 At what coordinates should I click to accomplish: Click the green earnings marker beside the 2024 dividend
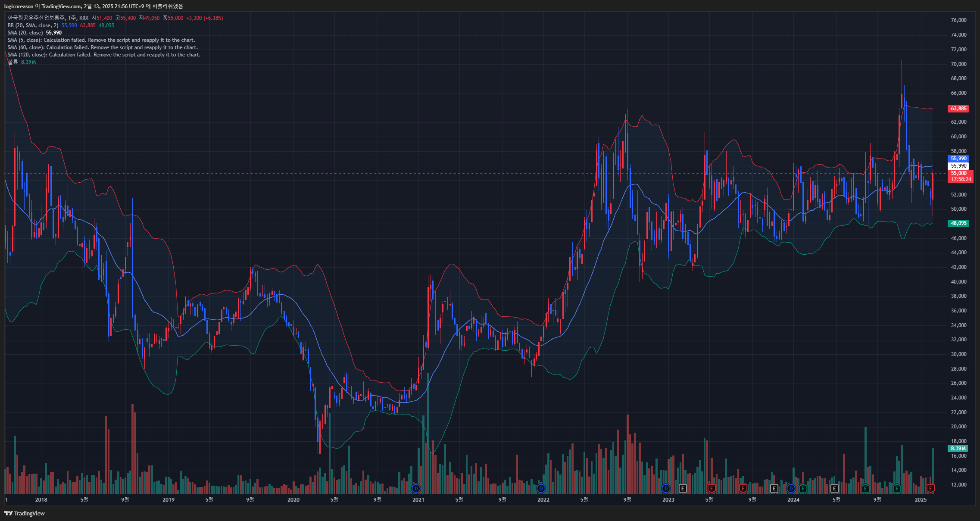[803, 488]
